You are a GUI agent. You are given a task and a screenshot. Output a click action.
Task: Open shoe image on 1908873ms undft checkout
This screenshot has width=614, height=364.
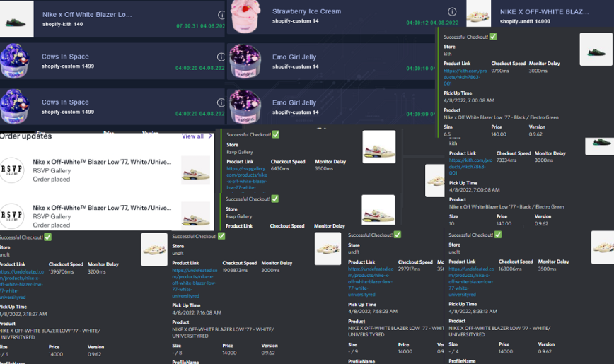tap(328, 249)
